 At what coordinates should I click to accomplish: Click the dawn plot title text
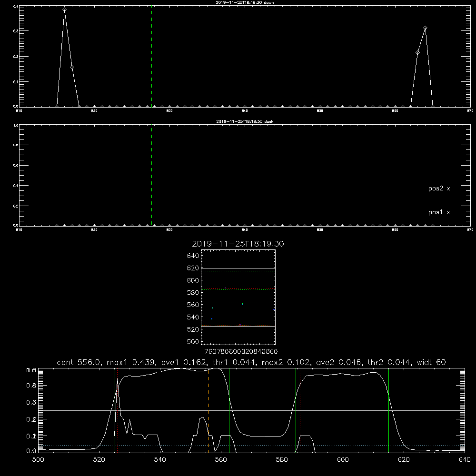(x=245, y=2)
